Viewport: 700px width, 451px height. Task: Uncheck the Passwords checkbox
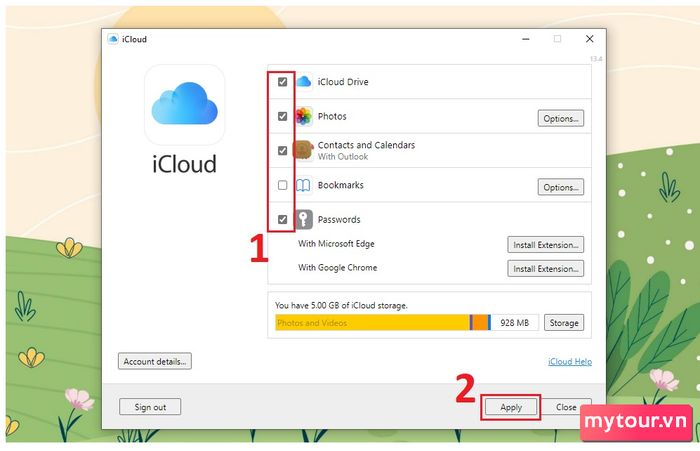click(282, 219)
